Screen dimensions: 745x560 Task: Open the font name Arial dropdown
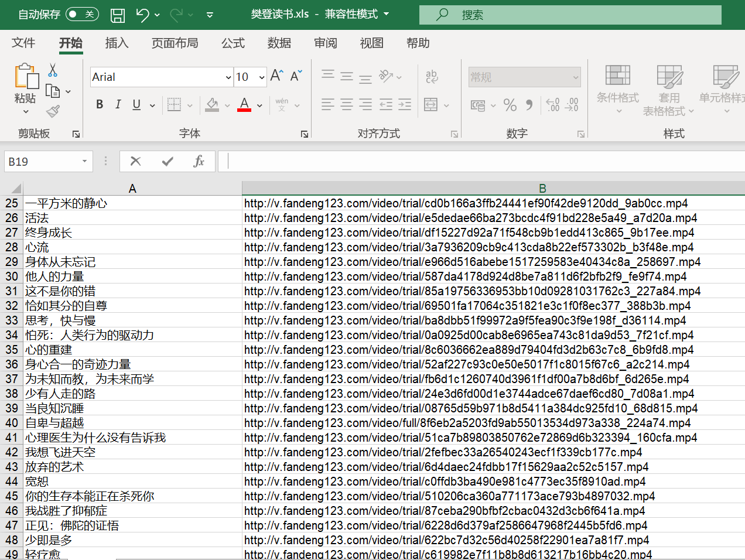228,77
